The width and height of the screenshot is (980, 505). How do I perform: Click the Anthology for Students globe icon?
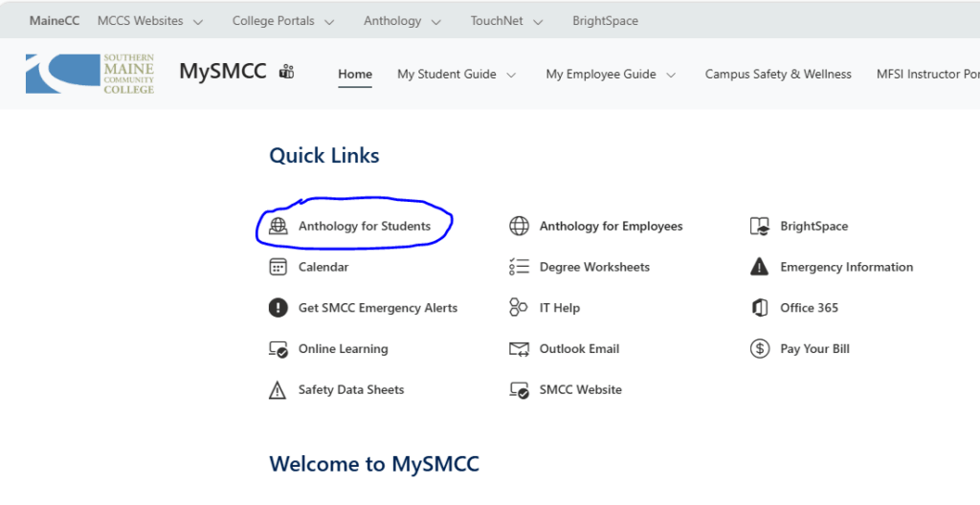[278, 227]
